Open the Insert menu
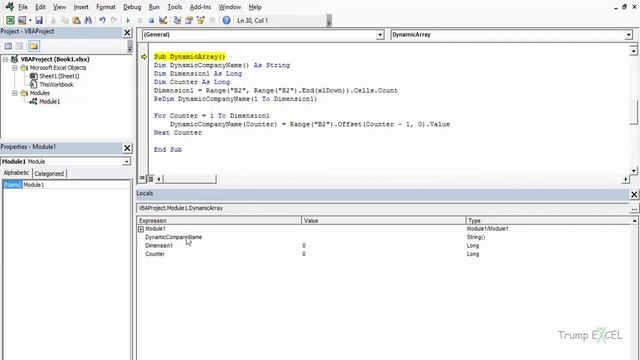 [x=81, y=7]
